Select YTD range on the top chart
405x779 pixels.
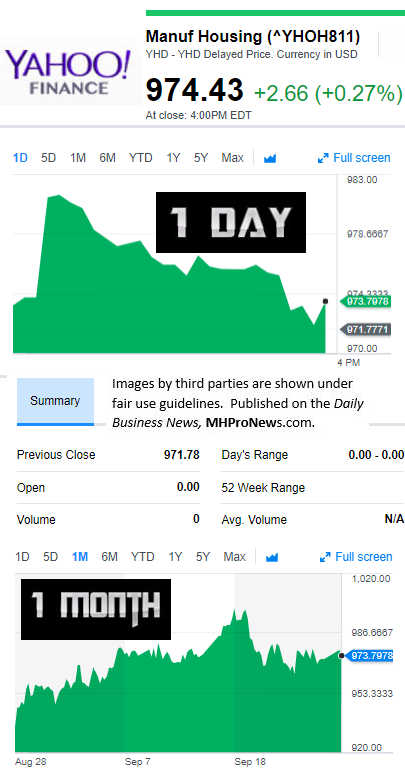pyautogui.click(x=141, y=158)
